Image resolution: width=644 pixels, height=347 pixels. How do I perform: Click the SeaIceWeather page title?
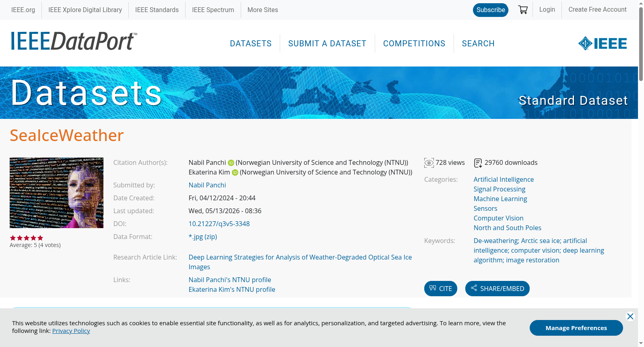67,135
